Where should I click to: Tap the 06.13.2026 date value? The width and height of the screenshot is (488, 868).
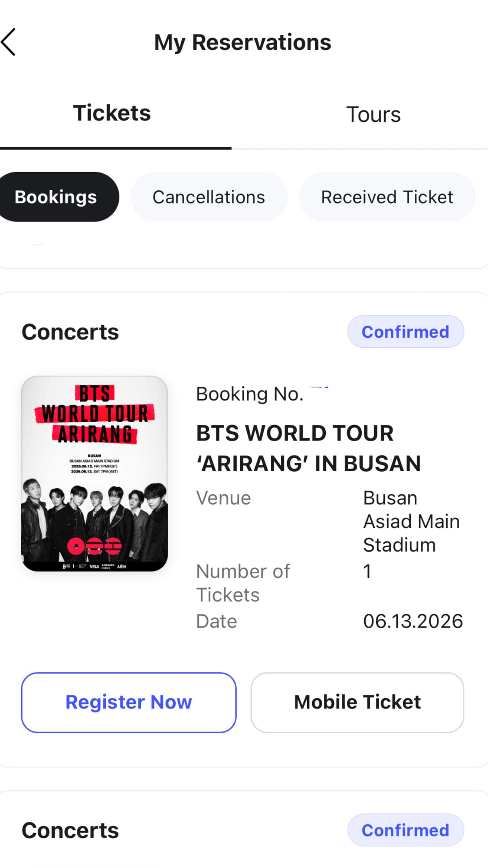pos(413,621)
